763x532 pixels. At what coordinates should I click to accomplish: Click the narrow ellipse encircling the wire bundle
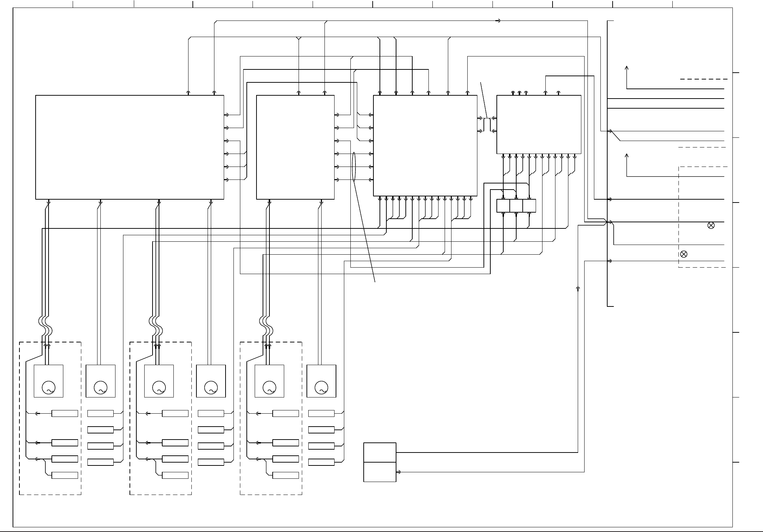pos(354,167)
